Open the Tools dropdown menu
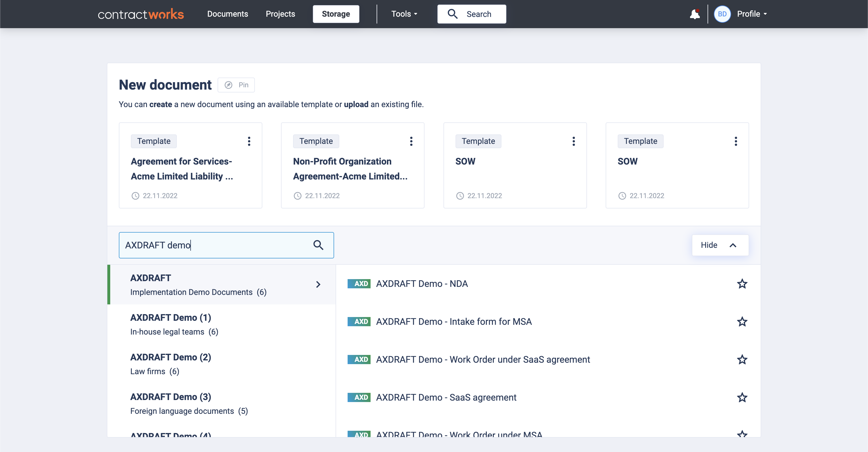868x452 pixels. tap(404, 14)
